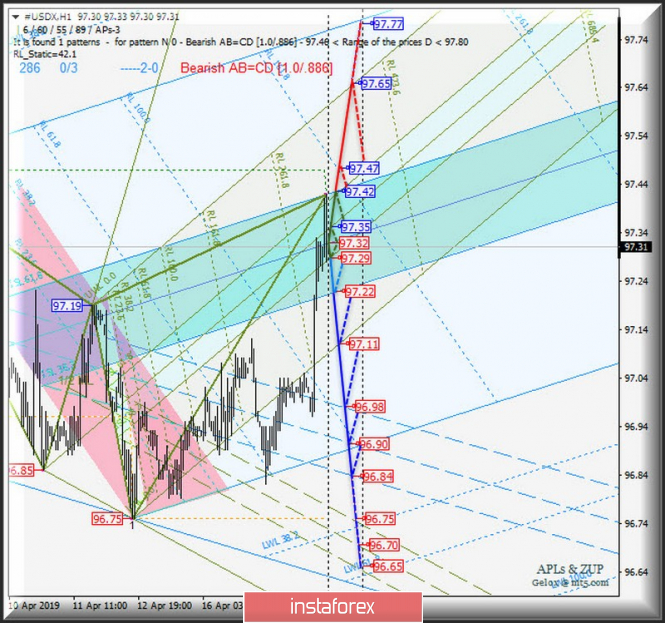This screenshot has height=623, width=665.
Task: Click the red Bearish AB=CD pattern title
Action: 257,68
